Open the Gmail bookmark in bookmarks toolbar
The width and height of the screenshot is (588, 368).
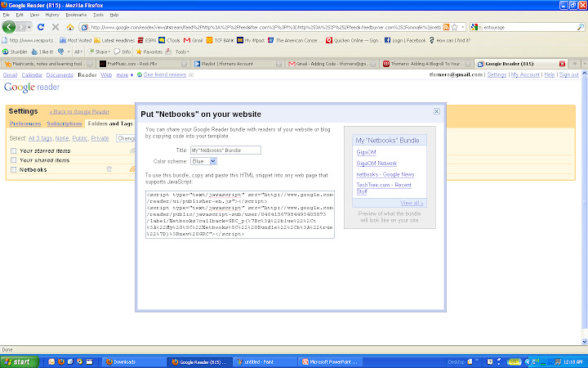(x=193, y=40)
